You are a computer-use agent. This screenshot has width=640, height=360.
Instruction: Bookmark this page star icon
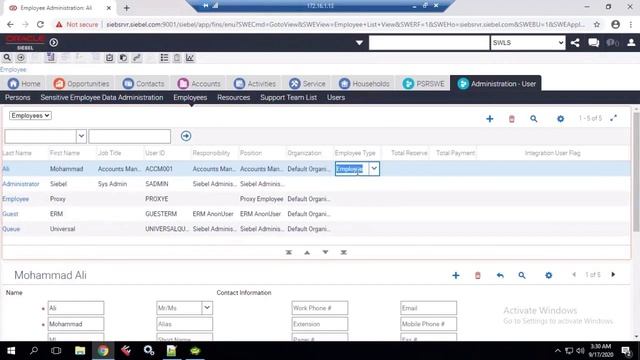click(597, 24)
